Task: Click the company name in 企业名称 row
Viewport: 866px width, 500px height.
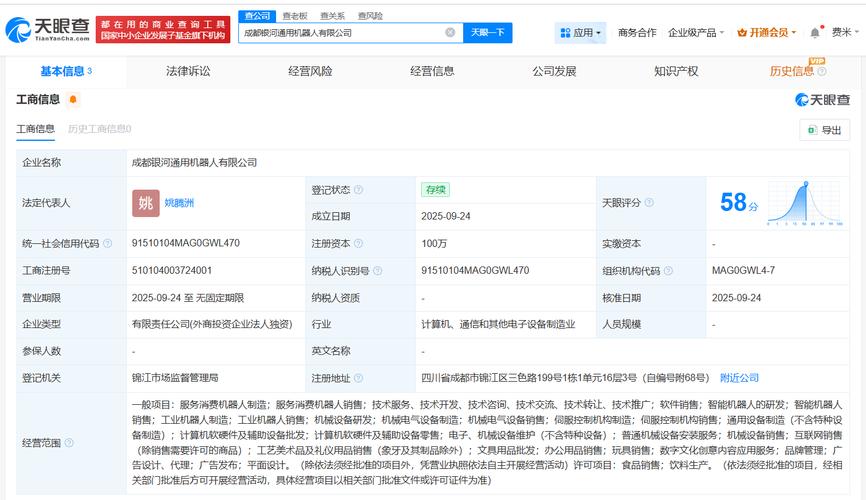Action: [x=194, y=163]
